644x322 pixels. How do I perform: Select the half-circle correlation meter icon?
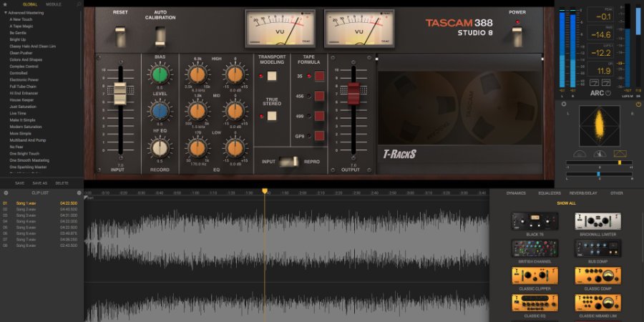click(x=579, y=154)
